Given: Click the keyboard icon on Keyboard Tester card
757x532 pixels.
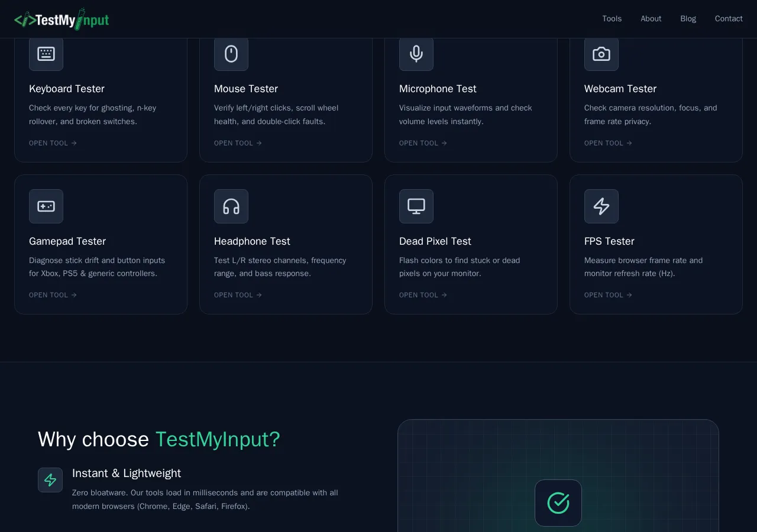Looking at the screenshot, I should [x=46, y=54].
